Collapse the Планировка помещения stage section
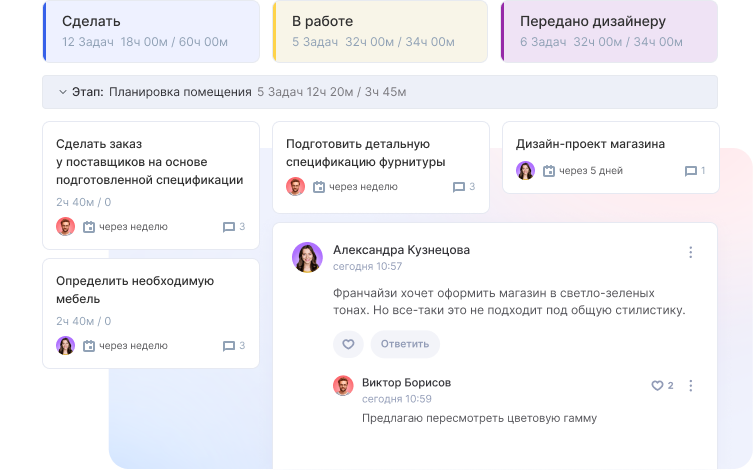This screenshot has width=753, height=470. pos(62,92)
